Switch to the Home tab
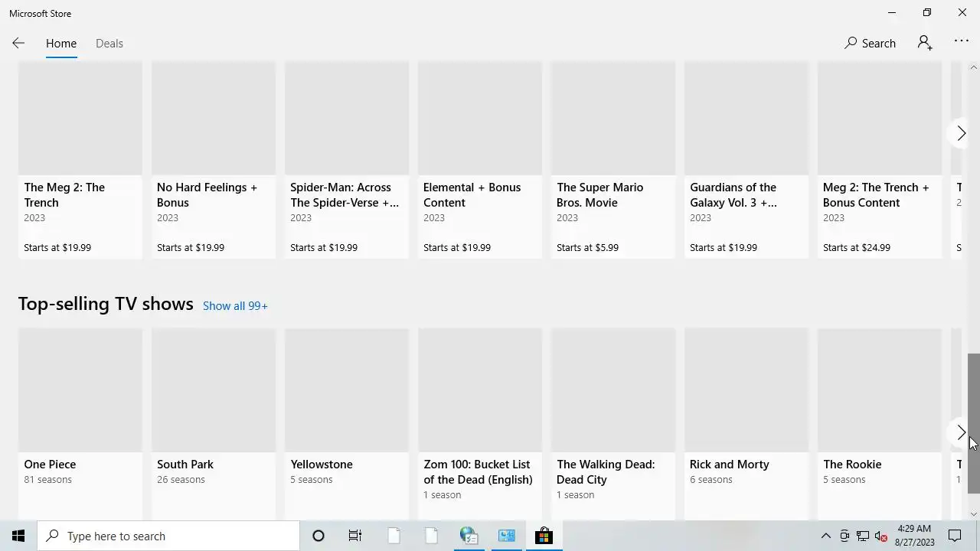980x551 pixels. tap(61, 44)
